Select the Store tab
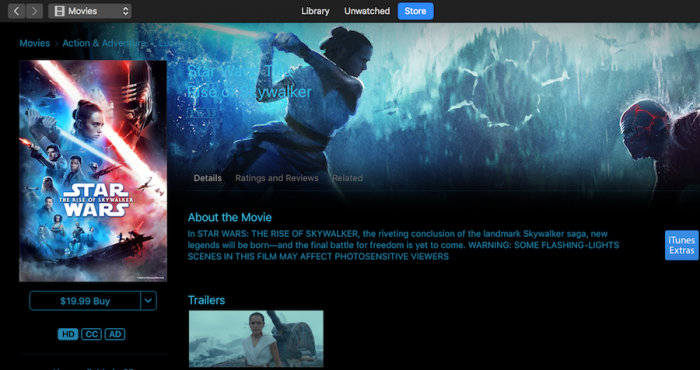 (x=416, y=11)
